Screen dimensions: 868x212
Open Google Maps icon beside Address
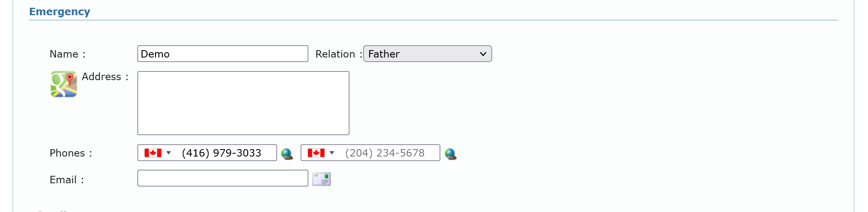click(63, 84)
